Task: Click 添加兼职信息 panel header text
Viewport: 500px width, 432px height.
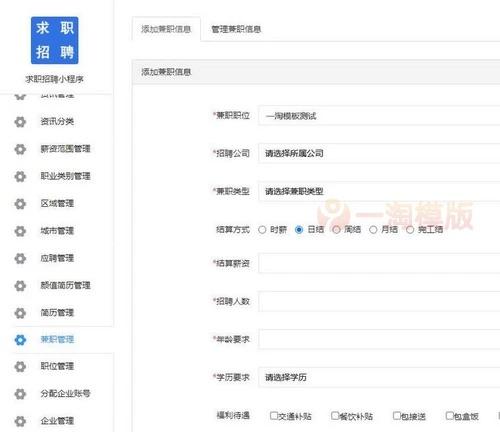Action: pos(166,72)
